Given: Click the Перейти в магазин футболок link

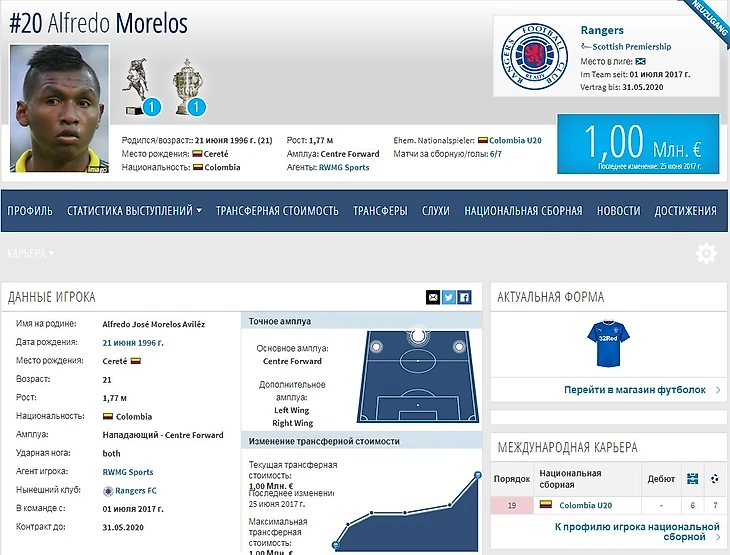Looking at the screenshot, I should (x=635, y=390).
